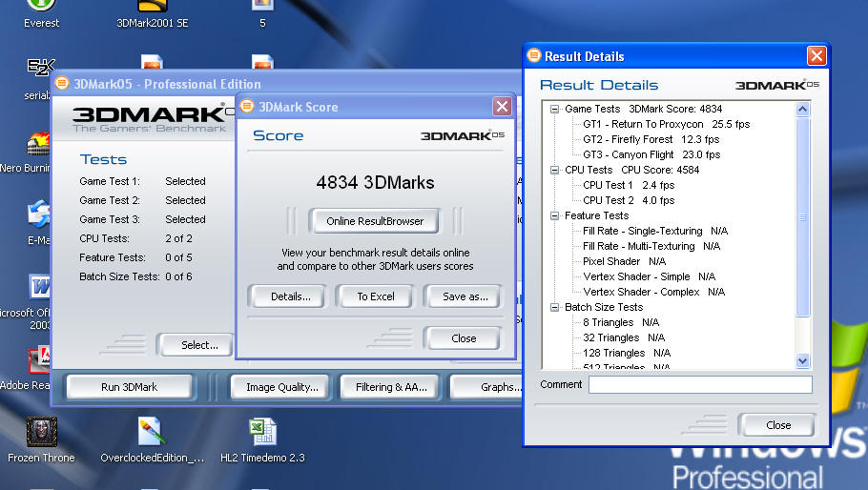
Task: Select Fill Rate - Single-Texturing row
Action: coord(655,231)
